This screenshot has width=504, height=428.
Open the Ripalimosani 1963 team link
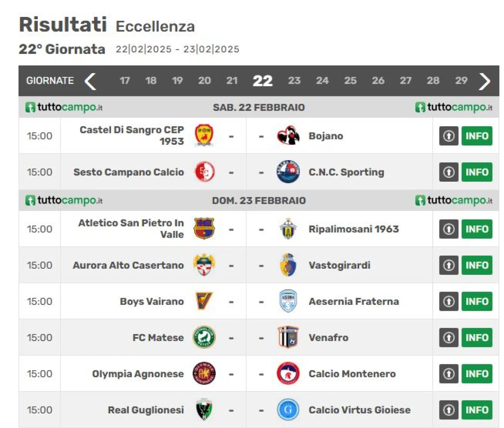click(x=354, y=229)
